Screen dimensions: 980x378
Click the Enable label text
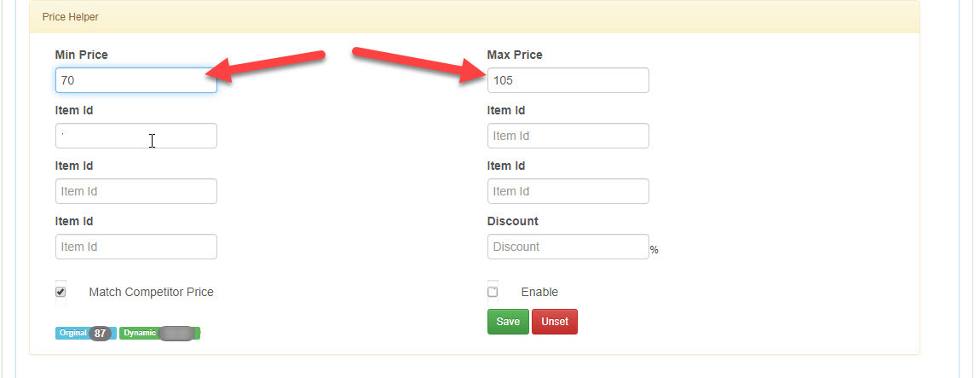tap(539, 293)
